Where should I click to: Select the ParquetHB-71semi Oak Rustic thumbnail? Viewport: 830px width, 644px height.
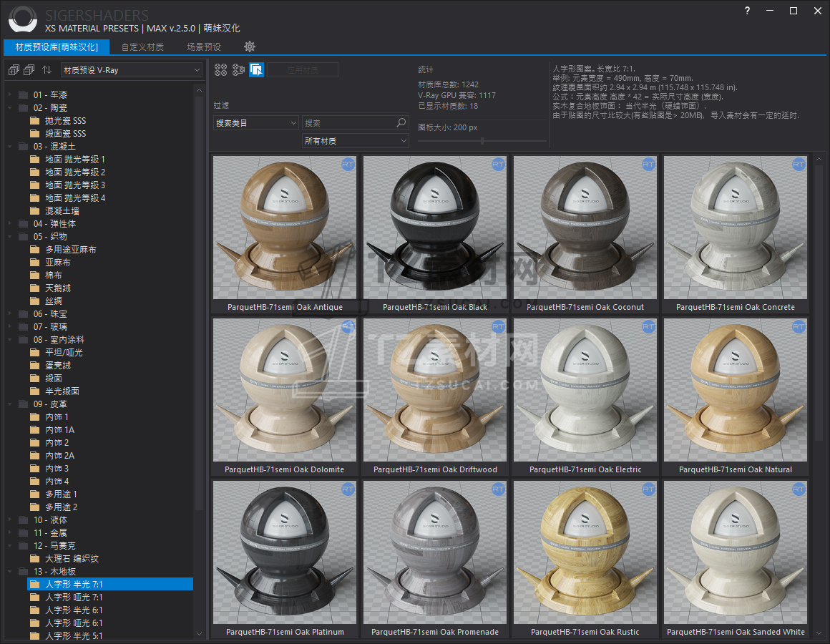click(585, 552)
